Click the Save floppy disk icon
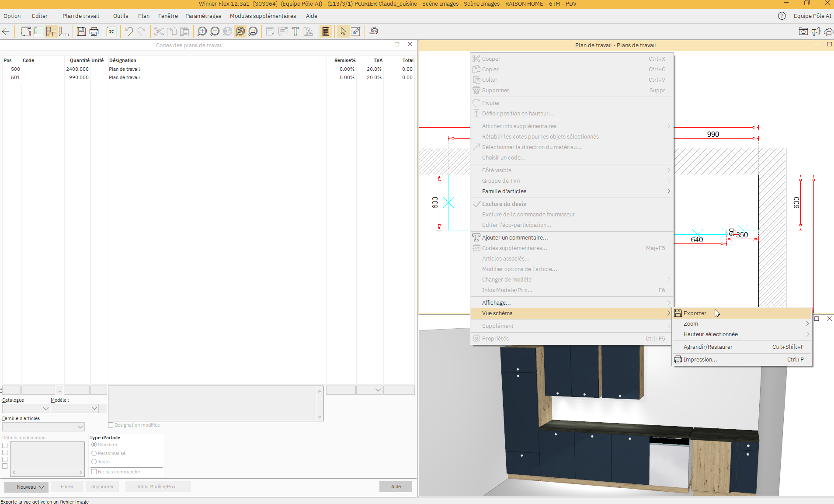 (81, 31)
